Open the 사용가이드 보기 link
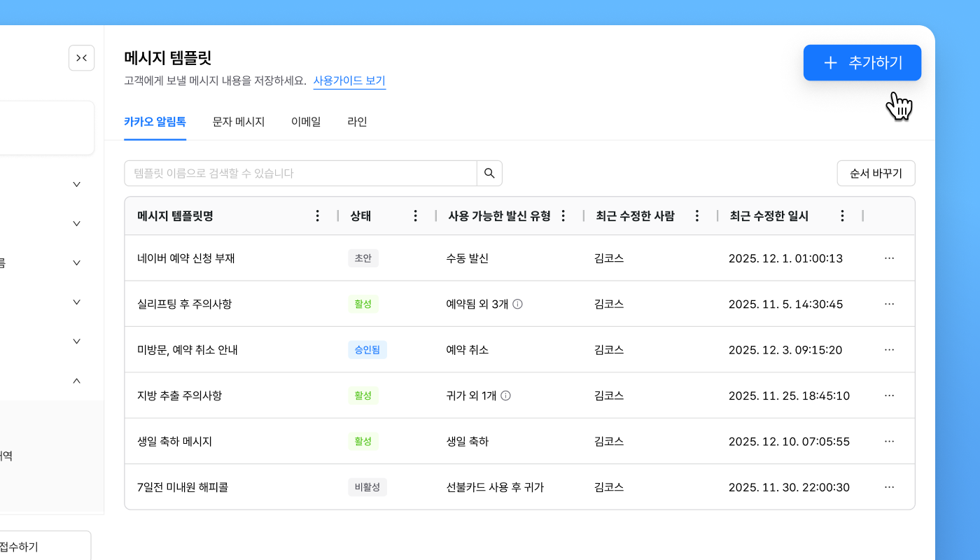This screenshot has height=560, width=980. (x=349, y=80)
